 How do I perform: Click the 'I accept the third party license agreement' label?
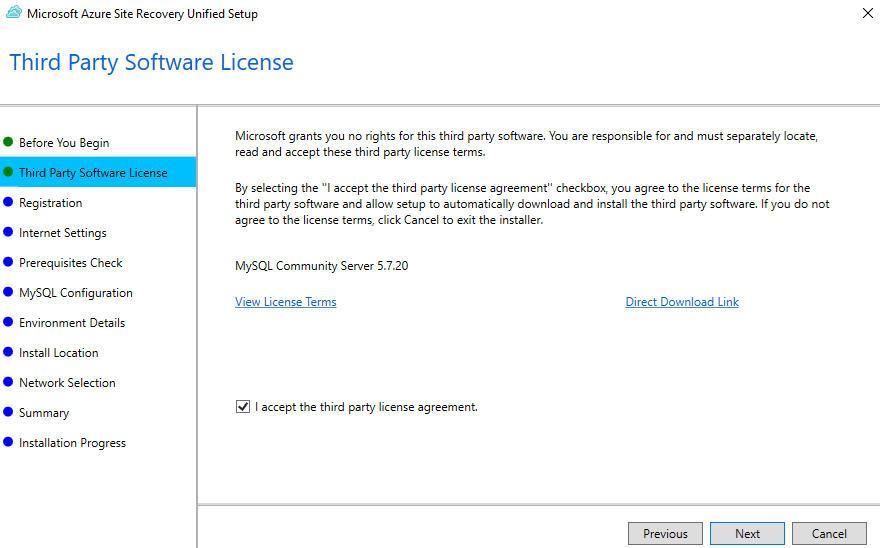[366, 407]
